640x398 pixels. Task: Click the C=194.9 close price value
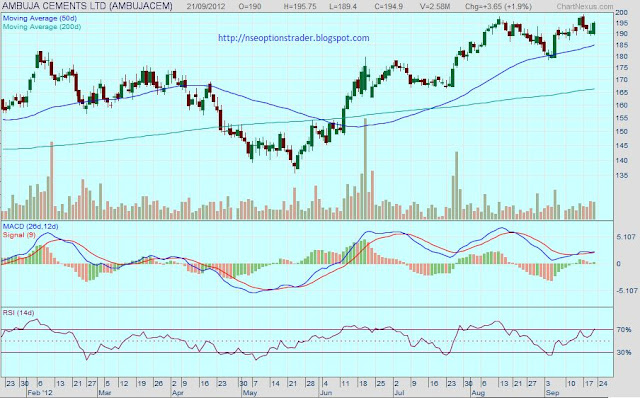tap(390, 6)
